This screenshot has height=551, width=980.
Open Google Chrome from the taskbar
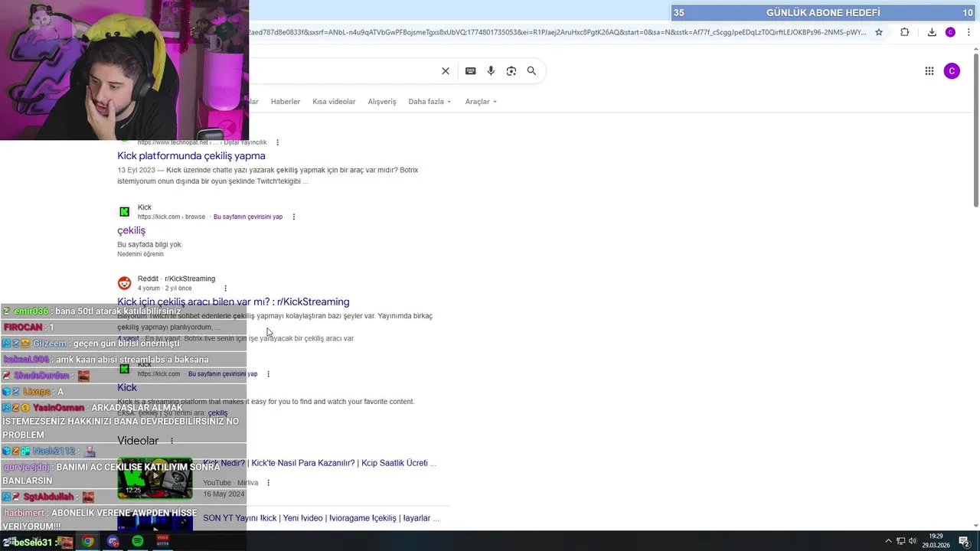coord(88,542)
